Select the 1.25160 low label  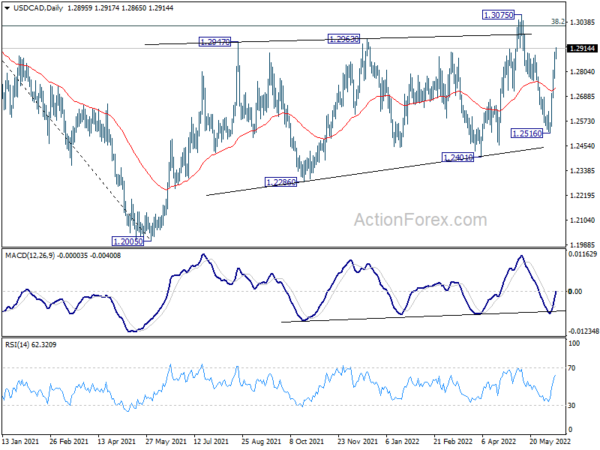pos(527,133)
